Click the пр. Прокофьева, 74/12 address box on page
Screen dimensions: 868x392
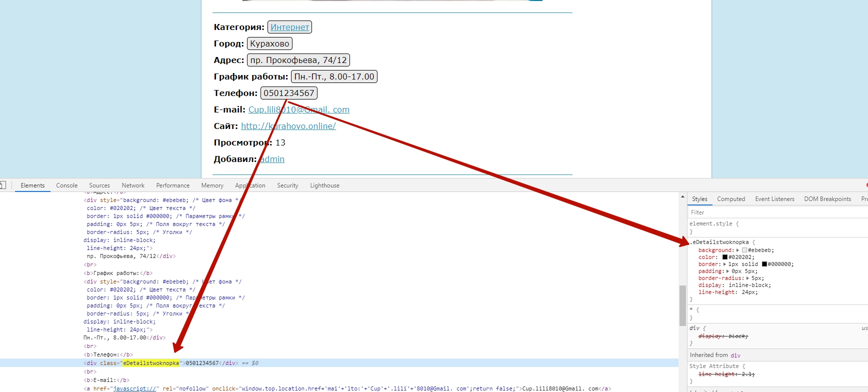coord(298,60)
